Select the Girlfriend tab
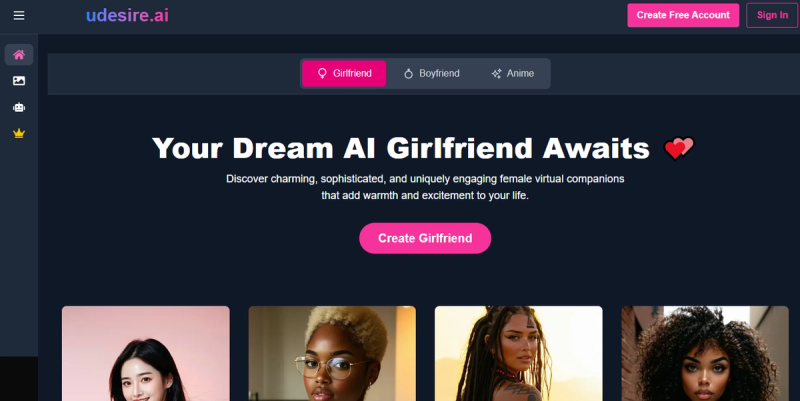Image resolution: width=800 pixels, height=401 pixels. tap(344, 73)
